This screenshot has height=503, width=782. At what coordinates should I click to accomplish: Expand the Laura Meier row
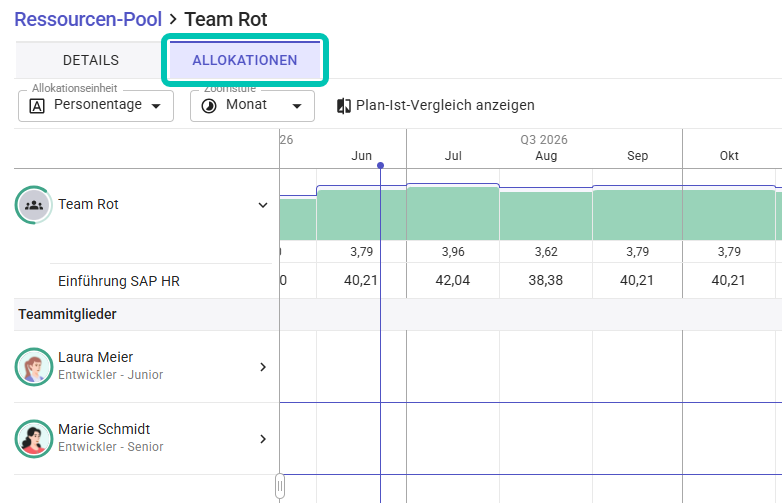(x=263, y=367)
